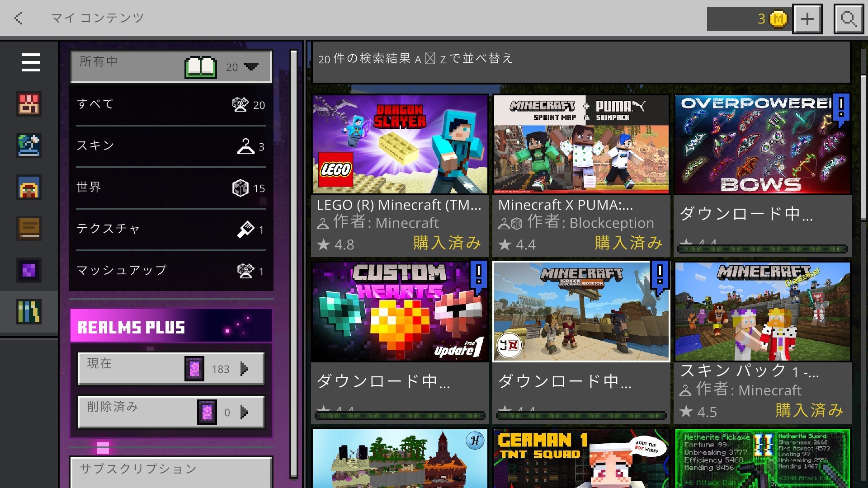Open the Overpowered Bows thumbnail
Viewport: 868px width, 488px height.
click(762, 144)
